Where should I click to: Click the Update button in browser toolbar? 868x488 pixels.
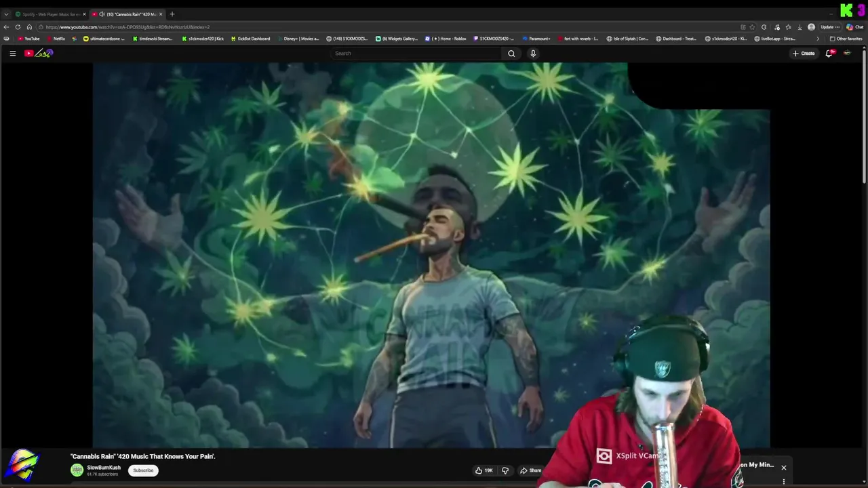(831, 27)
